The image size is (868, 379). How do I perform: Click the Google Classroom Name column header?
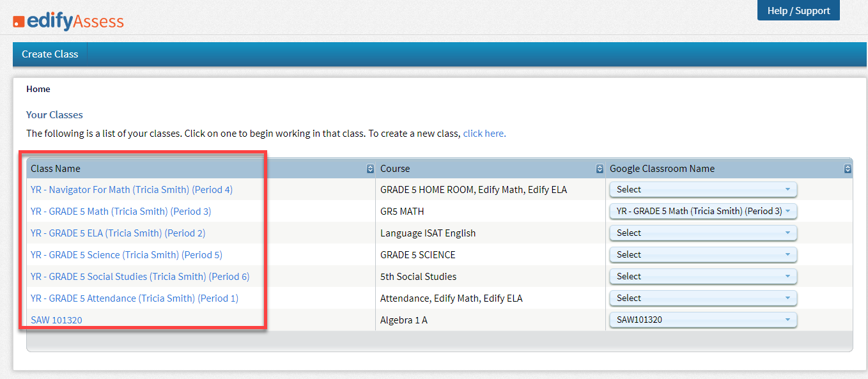[x=729, y=169]
